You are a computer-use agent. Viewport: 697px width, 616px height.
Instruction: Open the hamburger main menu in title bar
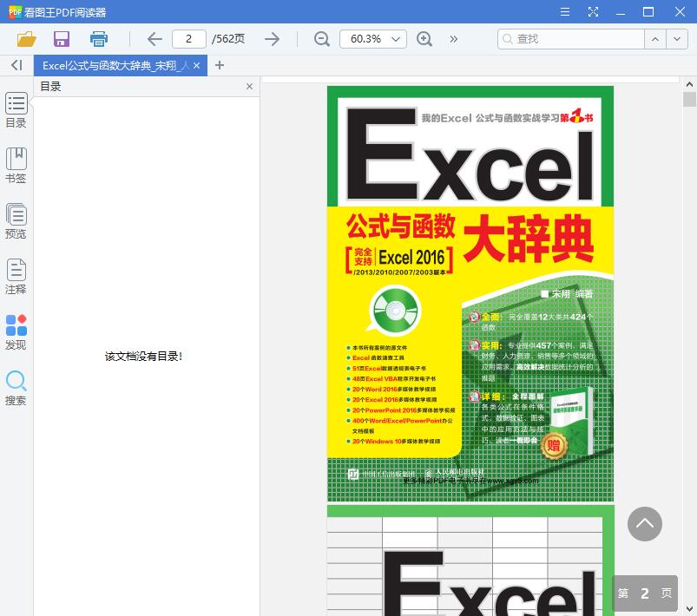(x=565, y=11)
